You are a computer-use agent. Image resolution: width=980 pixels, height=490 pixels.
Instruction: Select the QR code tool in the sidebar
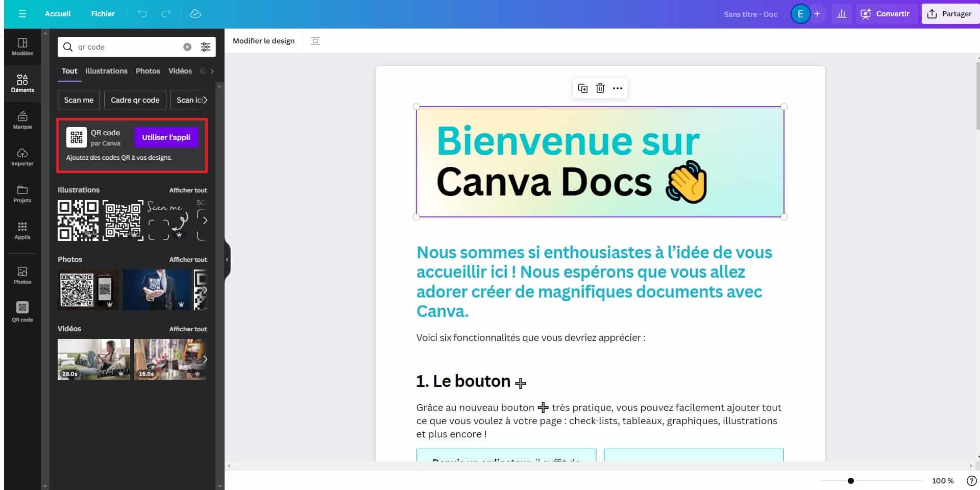tap(22, 311)
